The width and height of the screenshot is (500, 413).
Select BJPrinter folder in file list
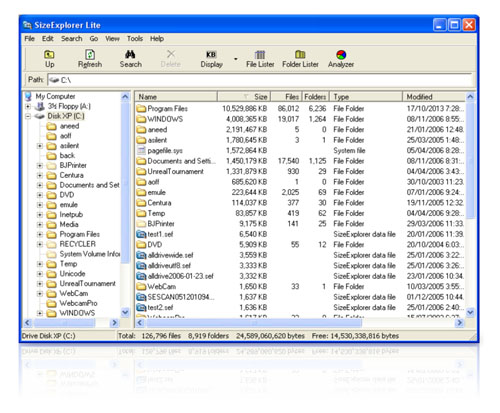156,224
